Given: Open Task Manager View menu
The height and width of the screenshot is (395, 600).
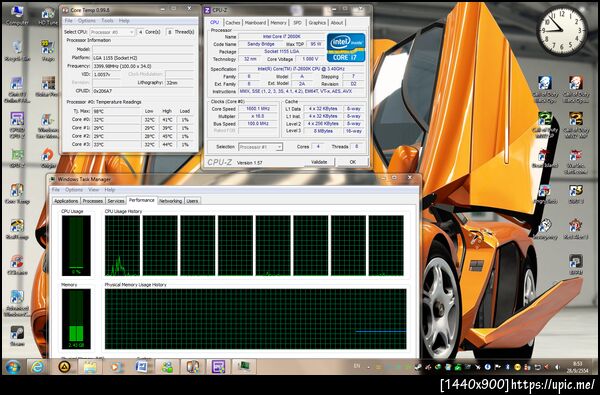Looking at the screenshot, I should (93, 190).
